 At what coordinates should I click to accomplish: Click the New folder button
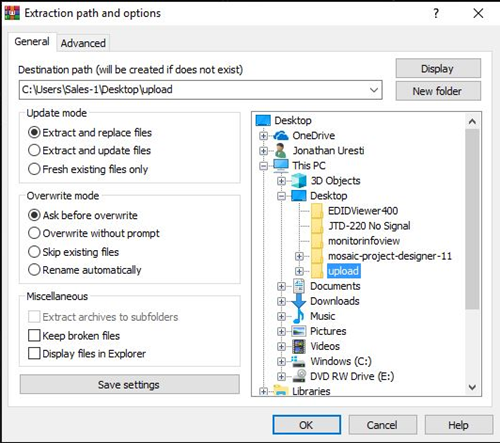[438, 91]
